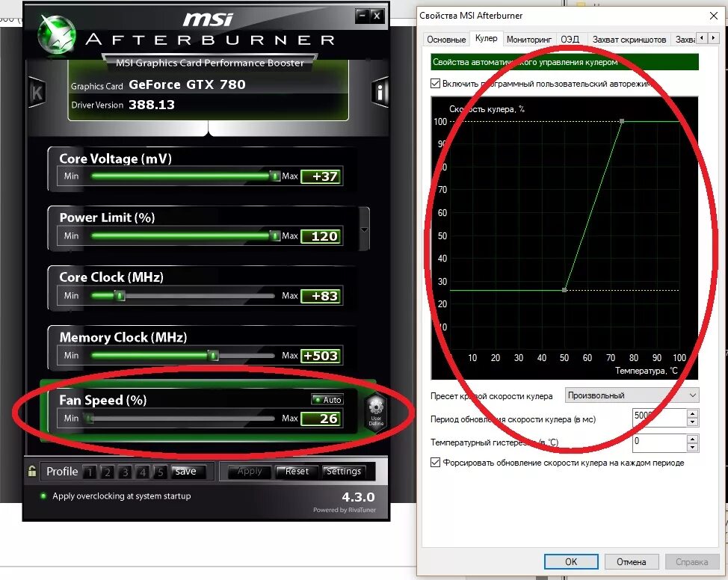728x580 pixels.
Task: Increase the temperature hysteresis value
Action: (692, 439)
